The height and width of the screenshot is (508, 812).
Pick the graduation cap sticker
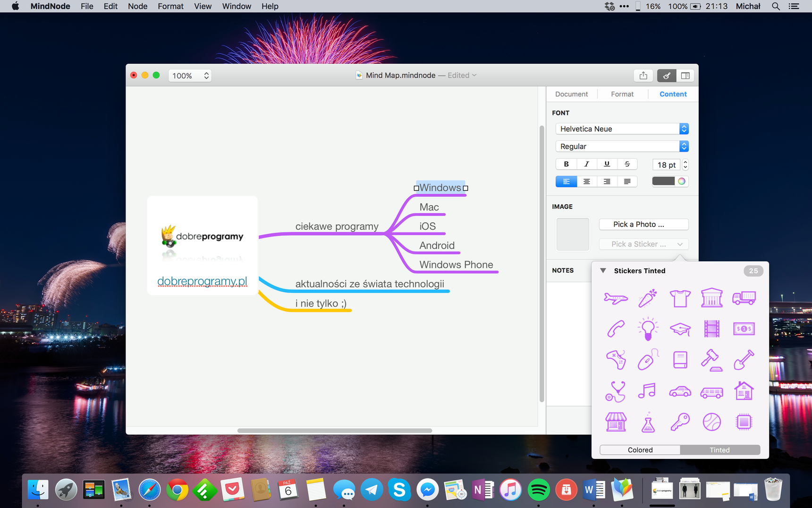pyautogui.click(x=680, y=329)
